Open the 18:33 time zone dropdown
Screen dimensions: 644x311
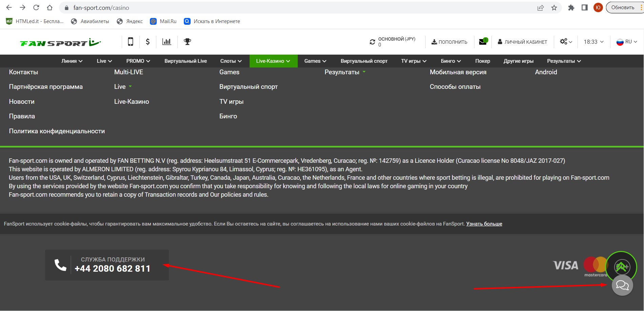593,42
